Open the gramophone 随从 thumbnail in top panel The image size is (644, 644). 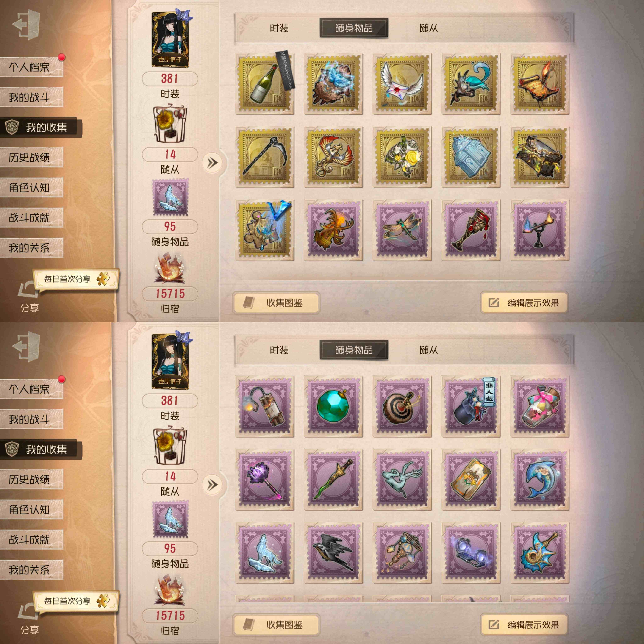[x=170, y=124]
